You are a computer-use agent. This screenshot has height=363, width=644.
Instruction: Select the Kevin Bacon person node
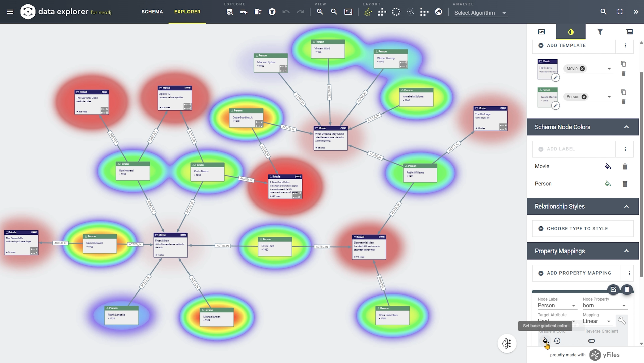coord(207,172)
